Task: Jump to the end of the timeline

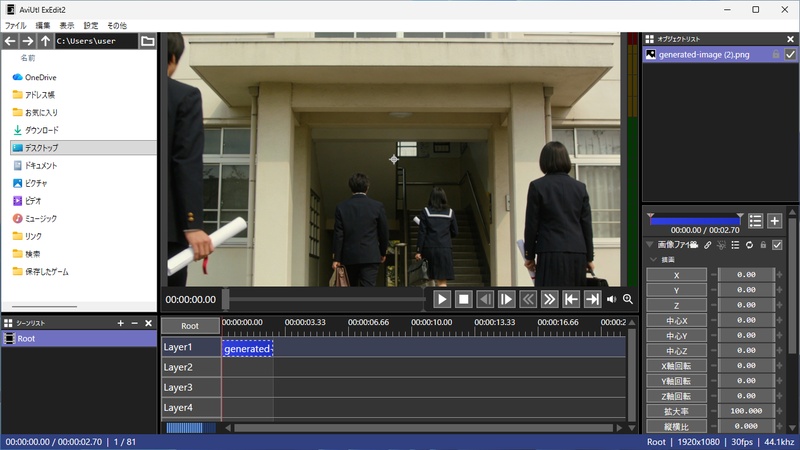Action: [593, 299]
